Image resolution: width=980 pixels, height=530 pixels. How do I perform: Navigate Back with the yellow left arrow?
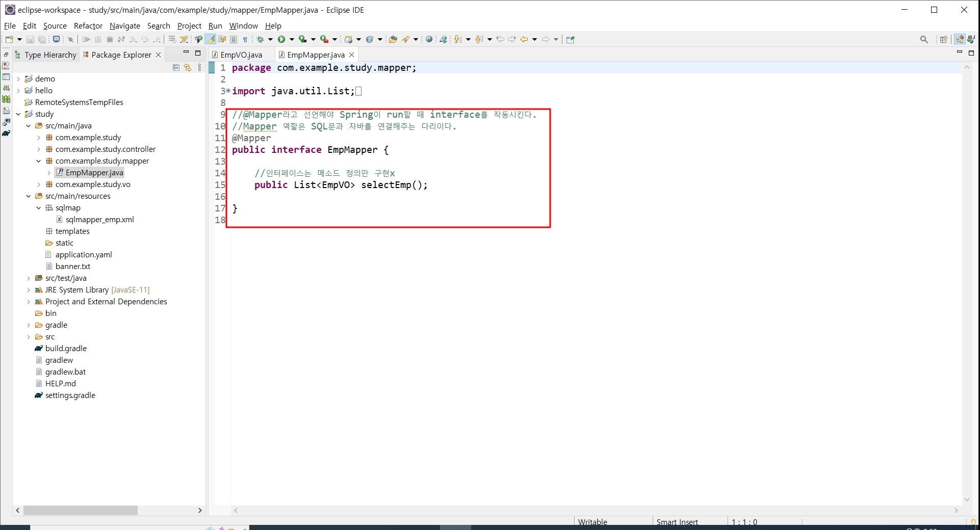[x=524, y=39]
